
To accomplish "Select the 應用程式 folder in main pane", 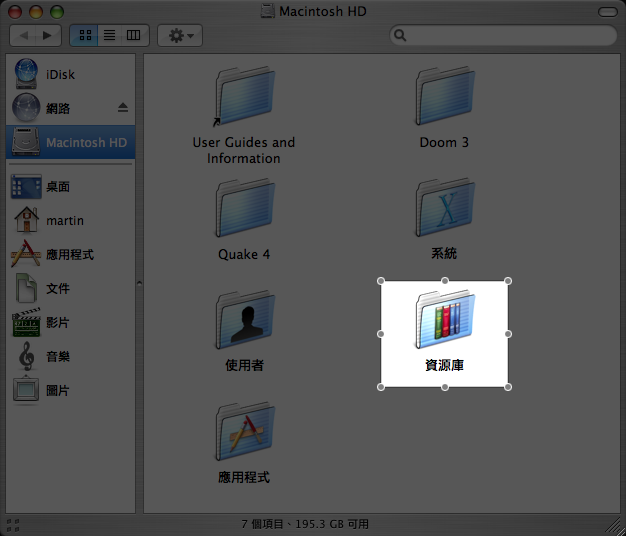I will point(244,443).
